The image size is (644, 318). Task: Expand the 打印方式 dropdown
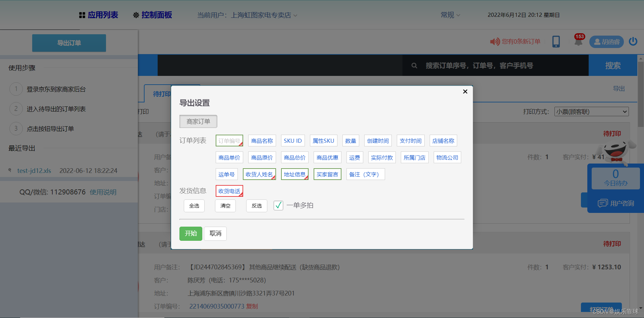(x=591, y=112)
